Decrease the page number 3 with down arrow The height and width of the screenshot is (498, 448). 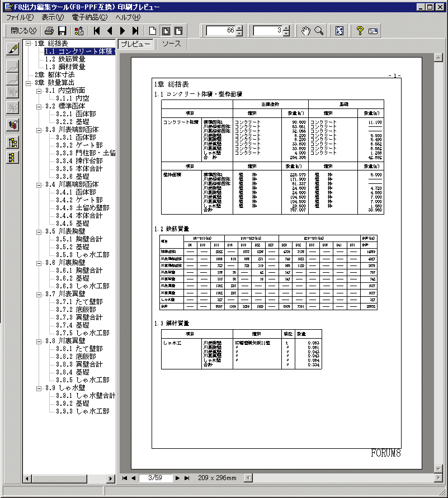pyautogui.click(x=286, y=34)
